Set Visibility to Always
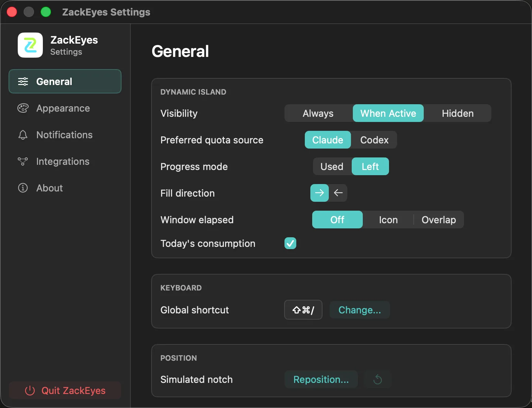 tap(318, 113)
